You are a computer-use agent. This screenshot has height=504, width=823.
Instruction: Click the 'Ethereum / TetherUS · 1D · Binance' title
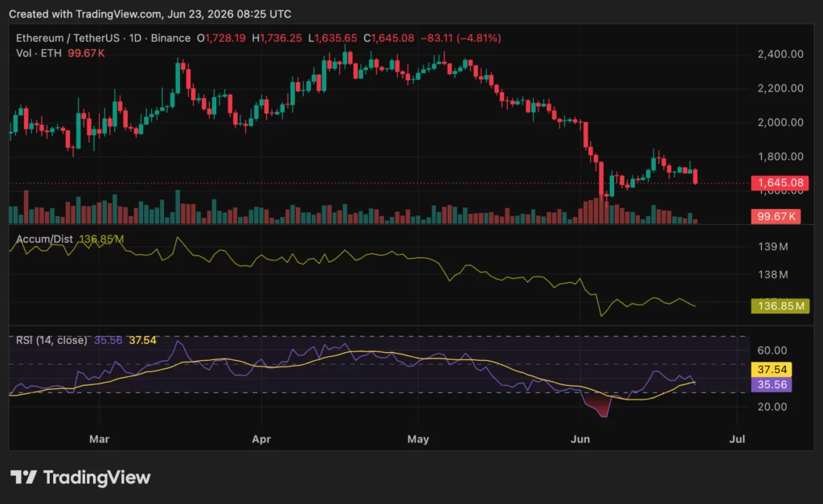click(103, 39)
